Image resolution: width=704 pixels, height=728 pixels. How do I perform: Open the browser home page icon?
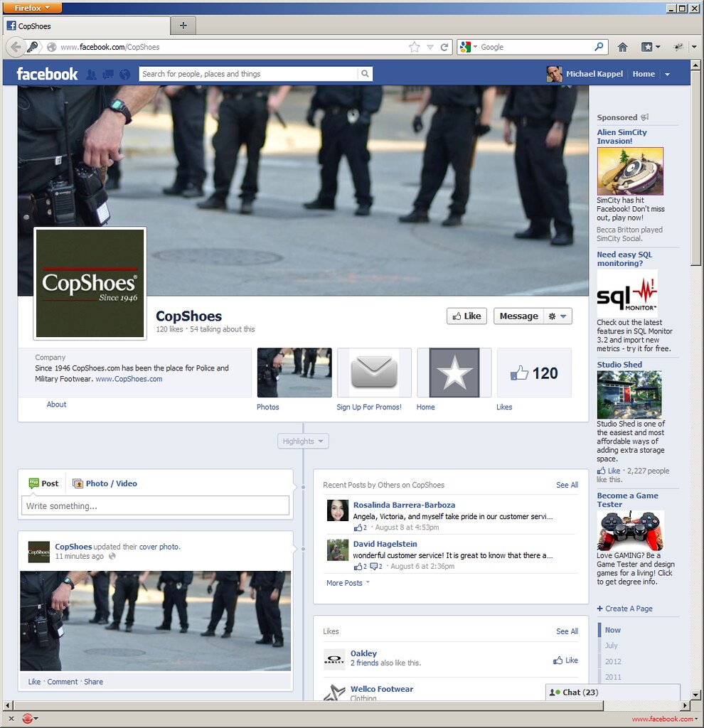tap(622, 47)
